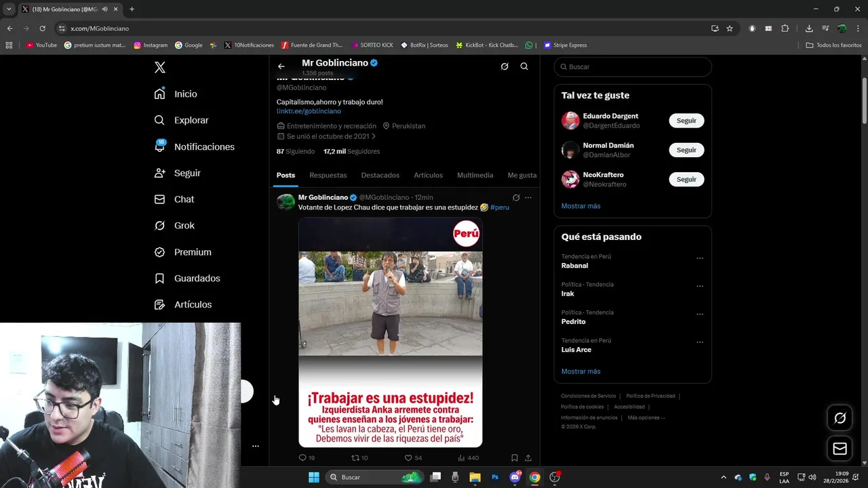Open Chrome downloads icon

tap(809, 28)
